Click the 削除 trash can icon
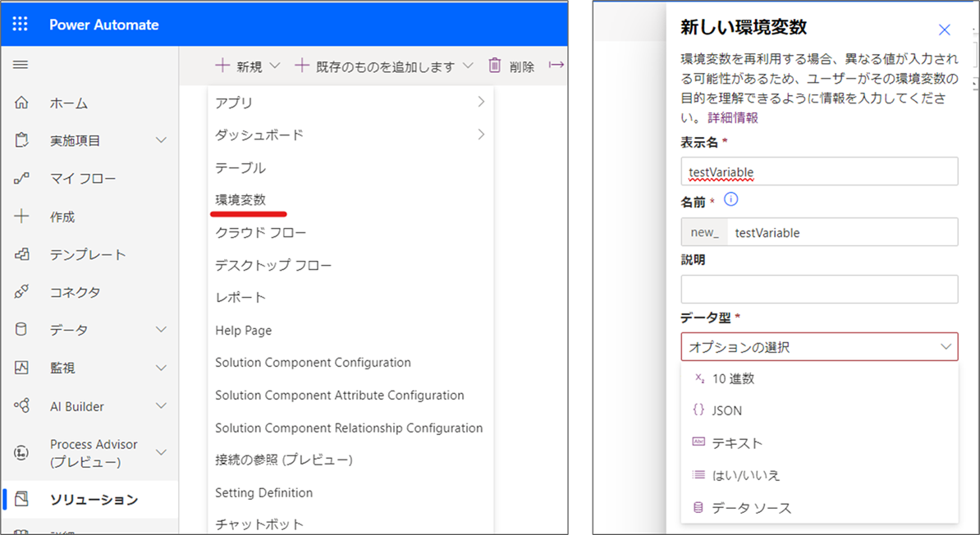This screenshot has width=980, height=535. pos(494,65)
